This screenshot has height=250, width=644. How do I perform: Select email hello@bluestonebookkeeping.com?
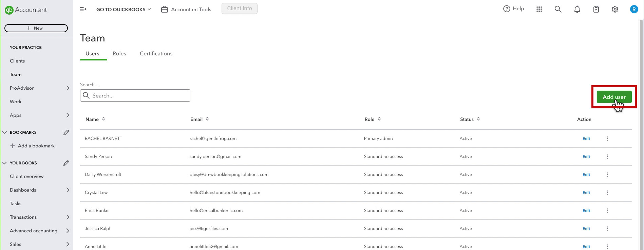tap(225, 193)
